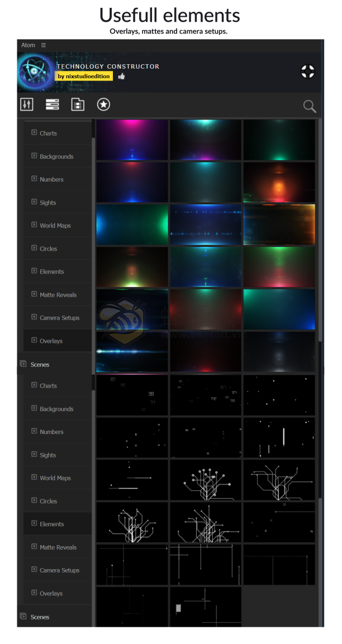This screenshot has width=342, height=644.
Task: Click the folder icon beside upper Scenes
Action: click(23, 364)
